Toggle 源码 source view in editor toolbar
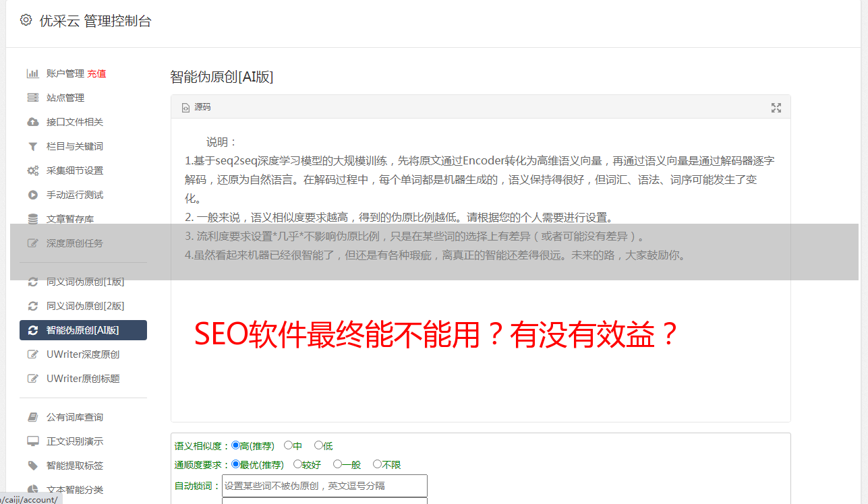868x504 pixels. click(x=196, y=107)
